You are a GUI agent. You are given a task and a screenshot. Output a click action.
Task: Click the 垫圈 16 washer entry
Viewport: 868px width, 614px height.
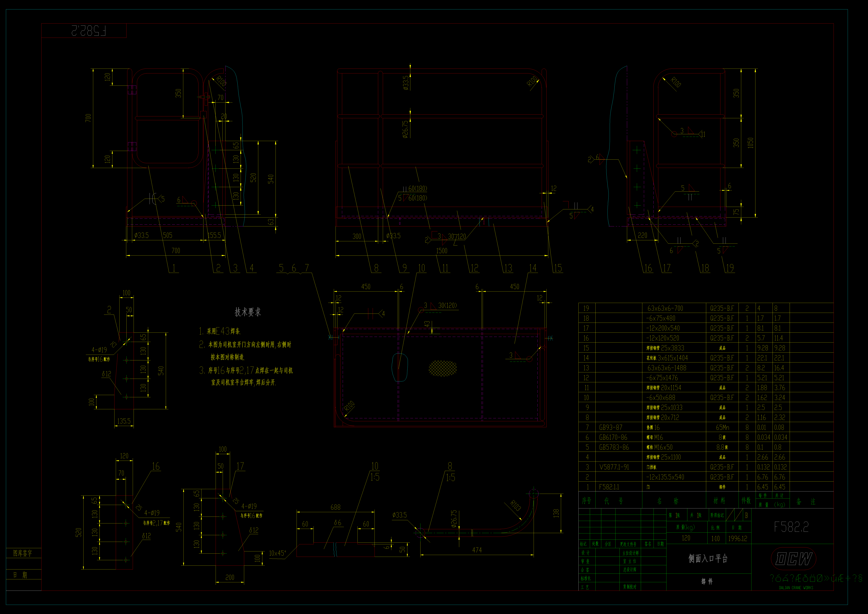coord(653,427)
